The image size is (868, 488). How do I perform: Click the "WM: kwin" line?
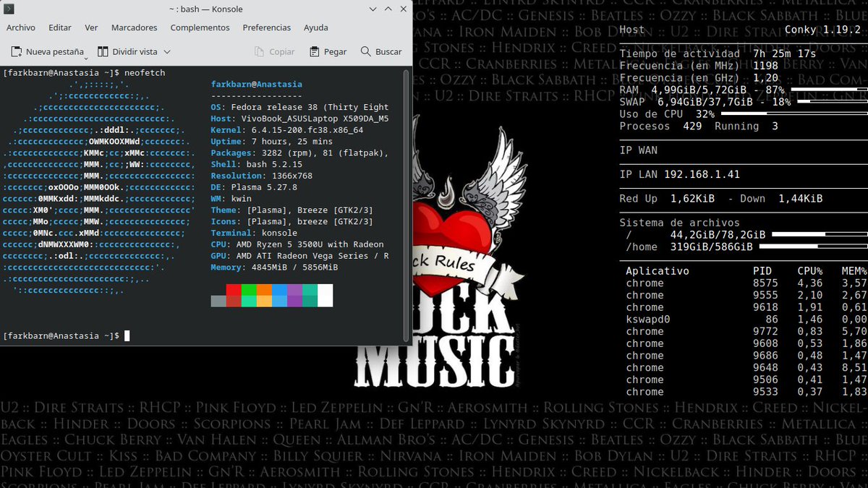pos(231,199)
